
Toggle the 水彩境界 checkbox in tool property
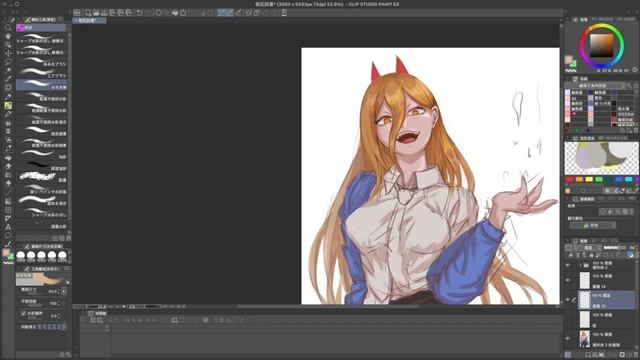[x=24, y=313]
